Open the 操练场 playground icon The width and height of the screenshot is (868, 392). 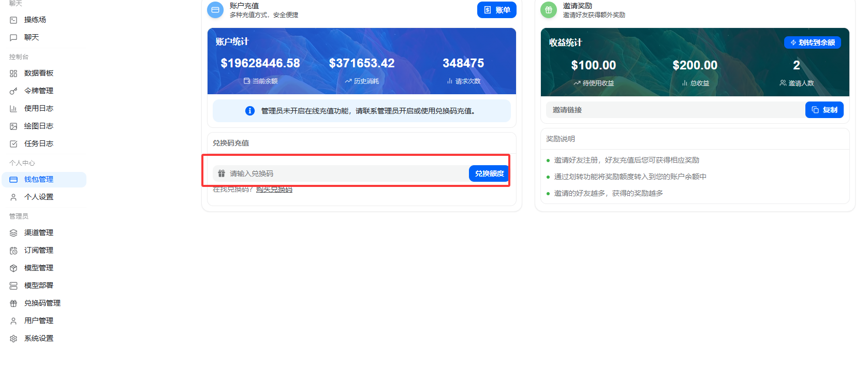pos(13,20)
